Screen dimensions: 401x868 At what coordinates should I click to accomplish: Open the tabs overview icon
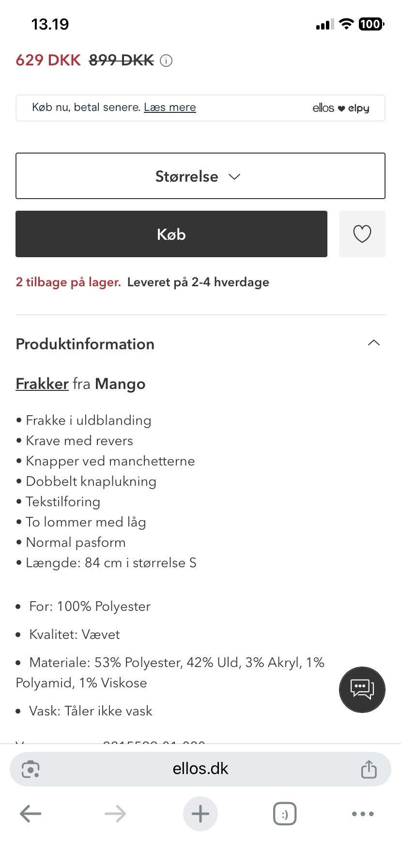(285, 814)
